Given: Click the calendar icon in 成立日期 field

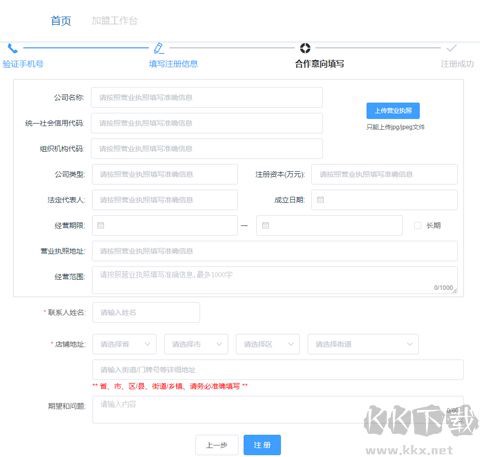Looking at the screenshot, I should 320,200.
